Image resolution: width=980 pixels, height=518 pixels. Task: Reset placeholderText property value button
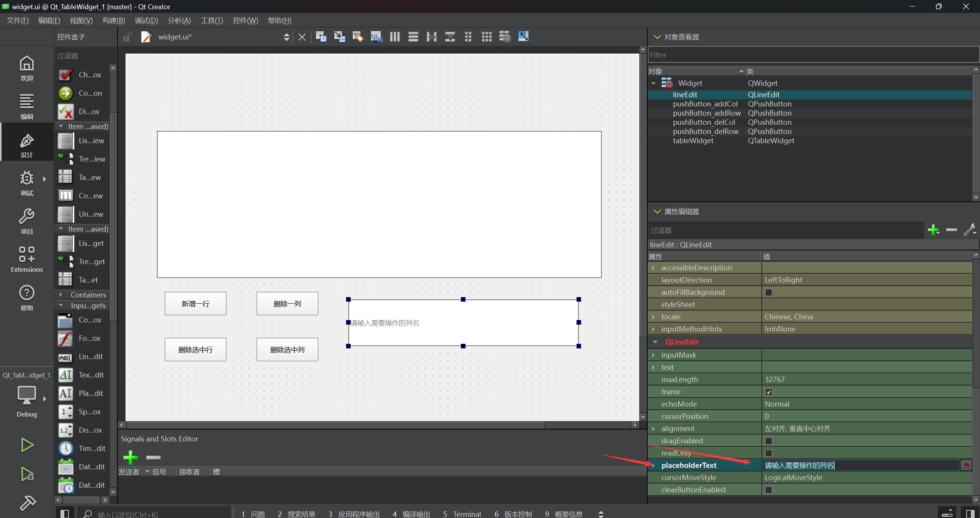tap(967, 465)
